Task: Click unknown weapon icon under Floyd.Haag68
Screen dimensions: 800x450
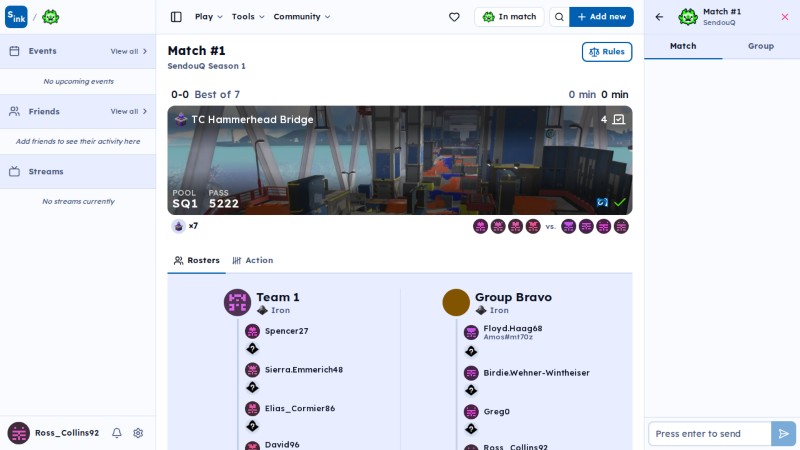Action: (x=471, y=352)
